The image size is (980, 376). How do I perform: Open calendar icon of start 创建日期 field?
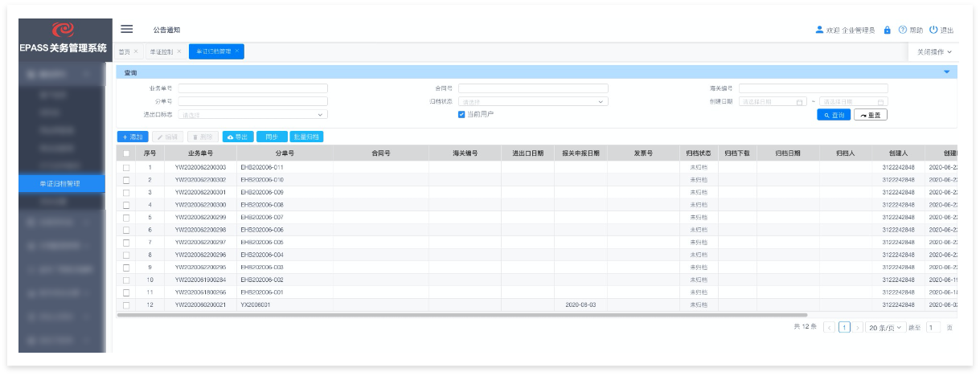pos(800,102)
